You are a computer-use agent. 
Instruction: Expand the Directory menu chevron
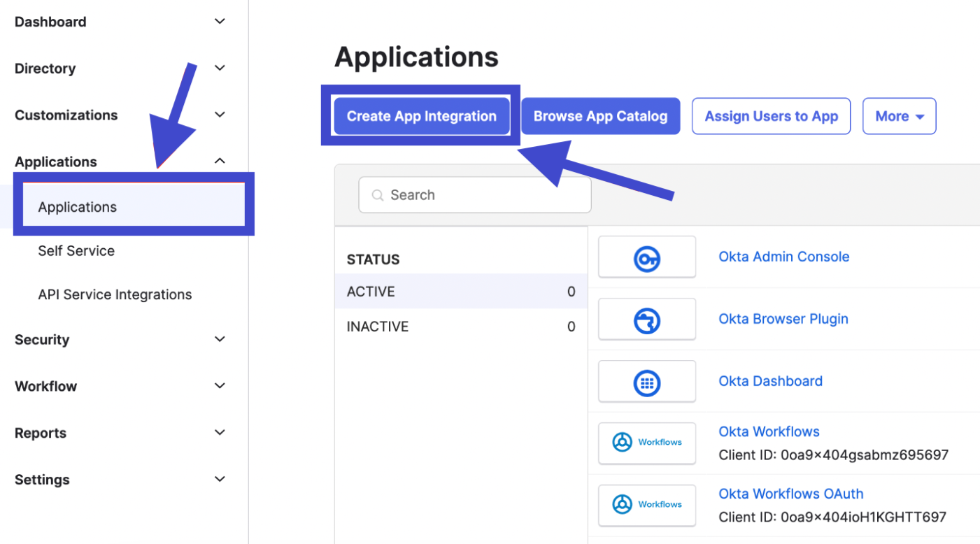tap(220, 68)
